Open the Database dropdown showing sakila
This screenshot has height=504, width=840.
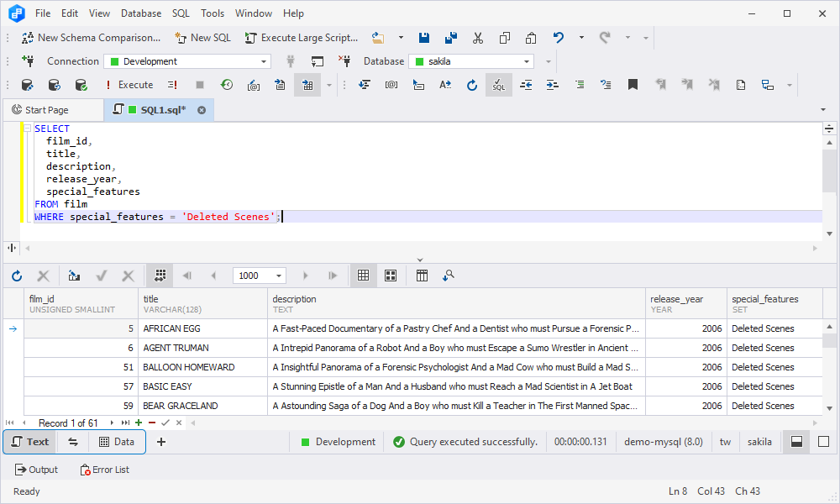tap(471, 61)
